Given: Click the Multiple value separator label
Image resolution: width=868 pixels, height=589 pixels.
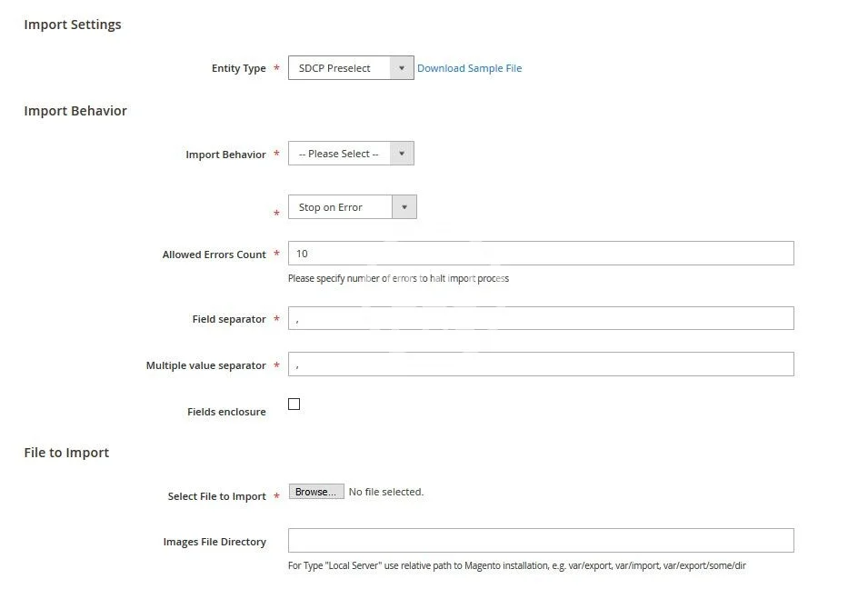Looking at the screenshot, I should [x=205, y=365].
